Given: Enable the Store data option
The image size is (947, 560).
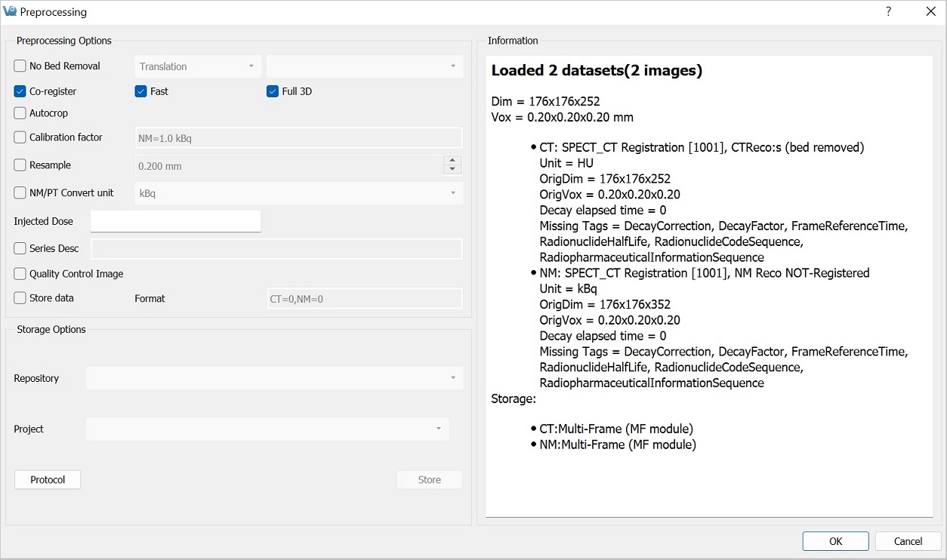Looking at the screenshot, I should point(20,297).
